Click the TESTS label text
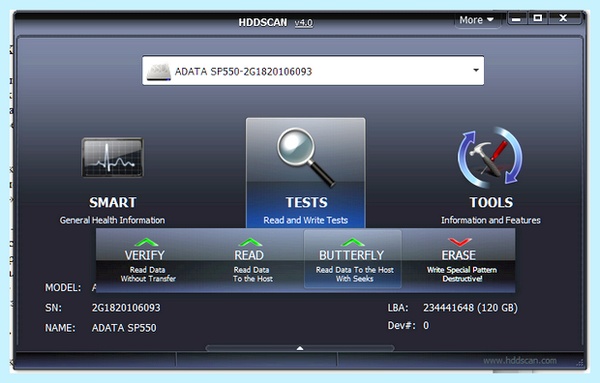Screen dimensions: 600x383 coord(306,202)
